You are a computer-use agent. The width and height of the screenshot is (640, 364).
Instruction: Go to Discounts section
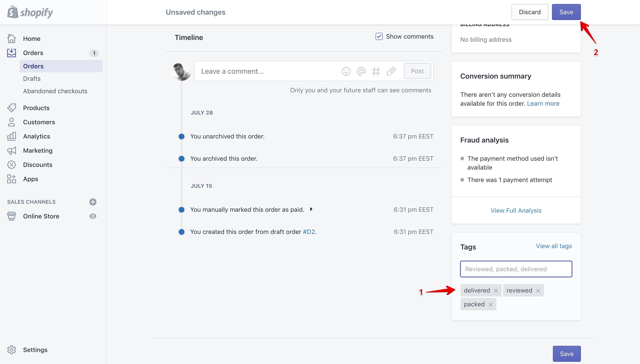38,165
